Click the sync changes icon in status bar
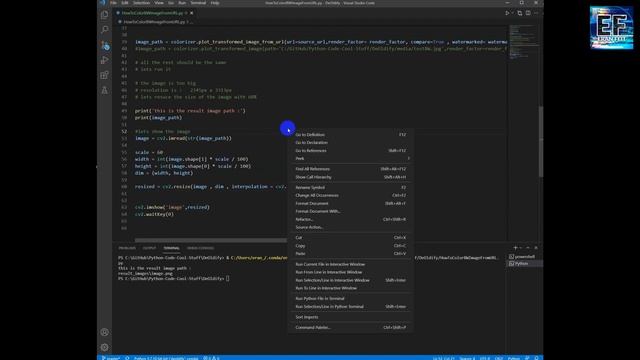 pos(127,358)
